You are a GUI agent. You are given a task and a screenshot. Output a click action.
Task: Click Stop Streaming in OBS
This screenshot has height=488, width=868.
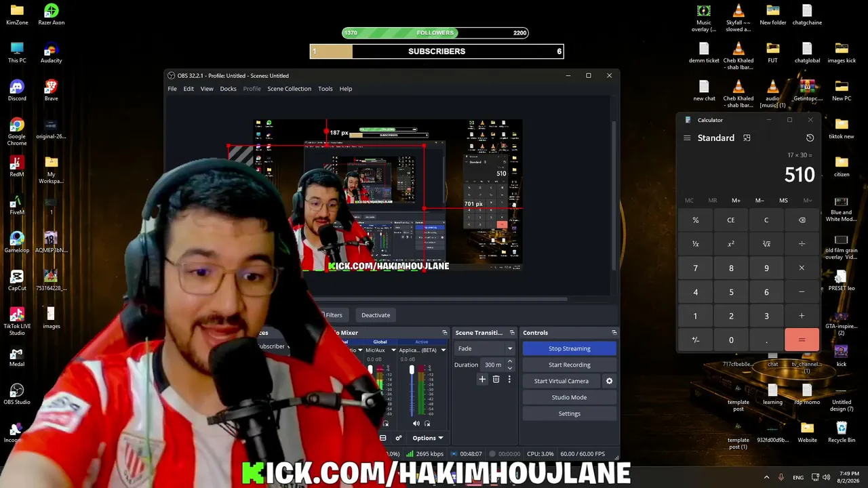(x=569, y=348)
